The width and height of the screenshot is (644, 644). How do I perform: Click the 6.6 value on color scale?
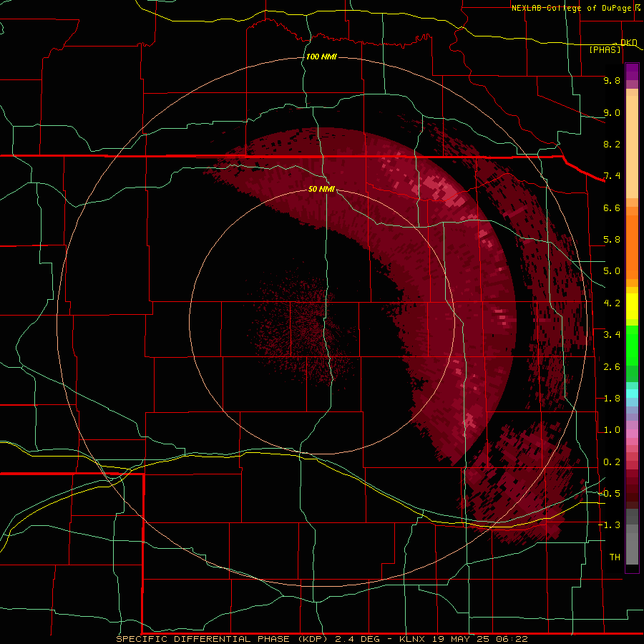tap(612, 208)
